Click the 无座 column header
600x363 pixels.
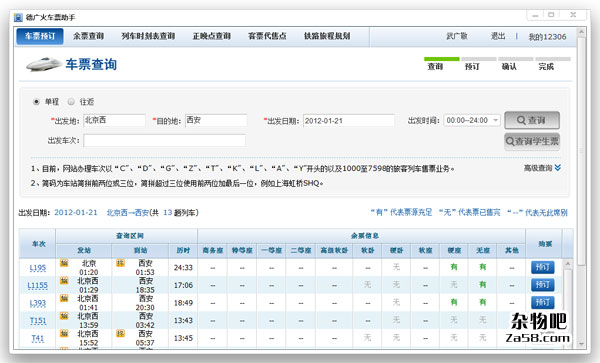click(x=483, y=251)
